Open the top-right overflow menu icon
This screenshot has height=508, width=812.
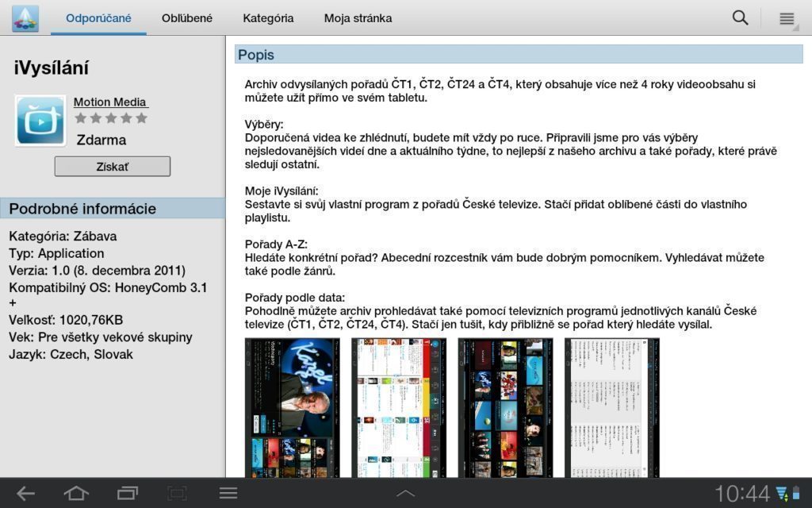coord(787,19)
